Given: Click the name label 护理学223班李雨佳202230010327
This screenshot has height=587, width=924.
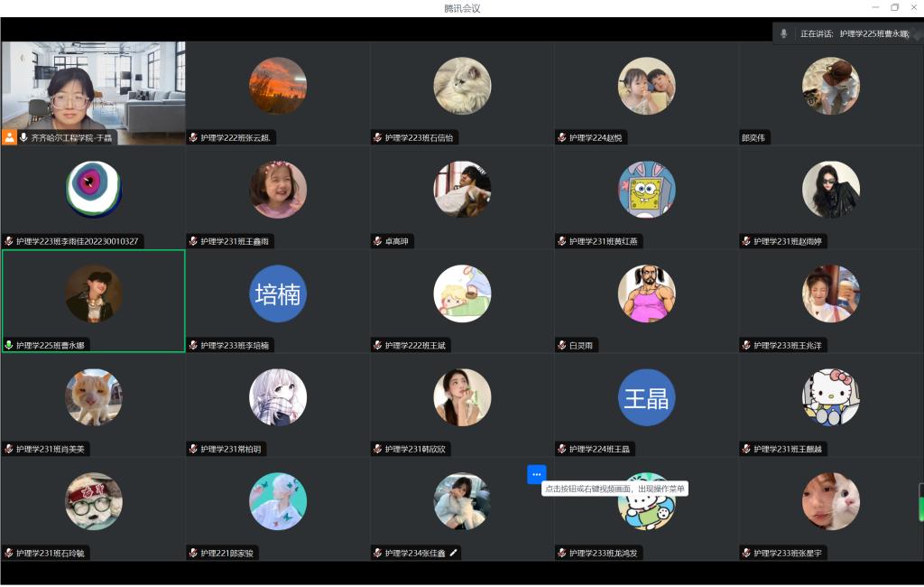Looking at the screenshot, I should [77, 241].
